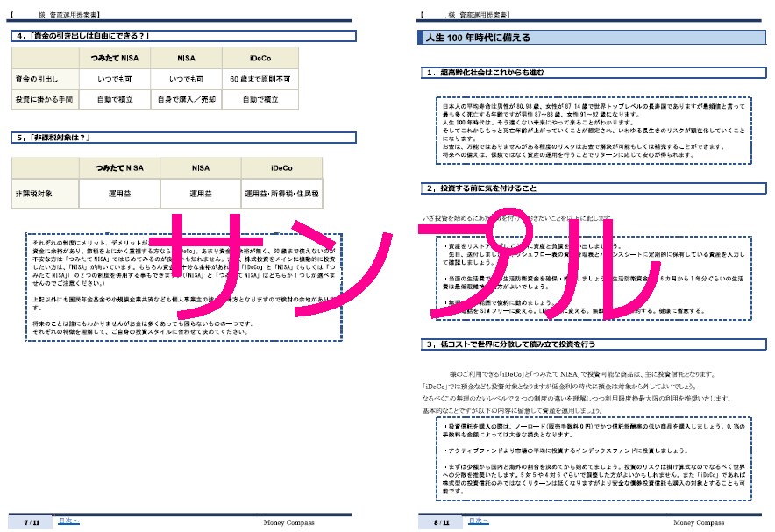Click the 8 / 11 page number

coord(441,522)
